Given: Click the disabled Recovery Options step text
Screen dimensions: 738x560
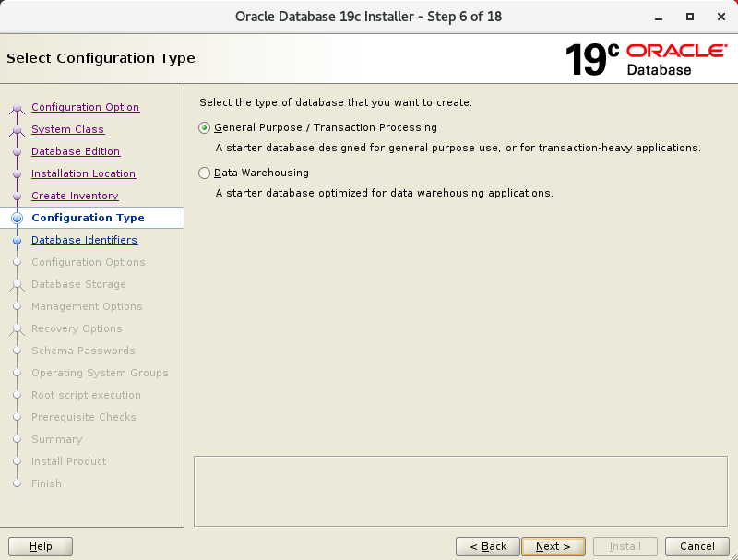Looking at the screenshot, I should click(x=77, y=328).
